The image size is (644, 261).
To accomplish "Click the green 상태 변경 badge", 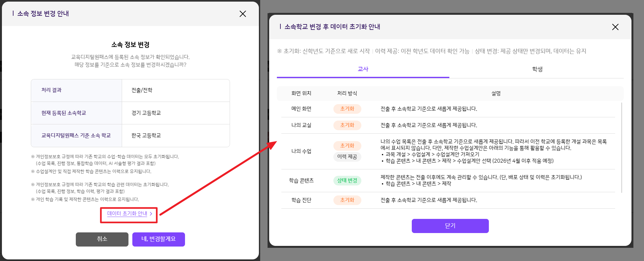I will click(347, 181).
